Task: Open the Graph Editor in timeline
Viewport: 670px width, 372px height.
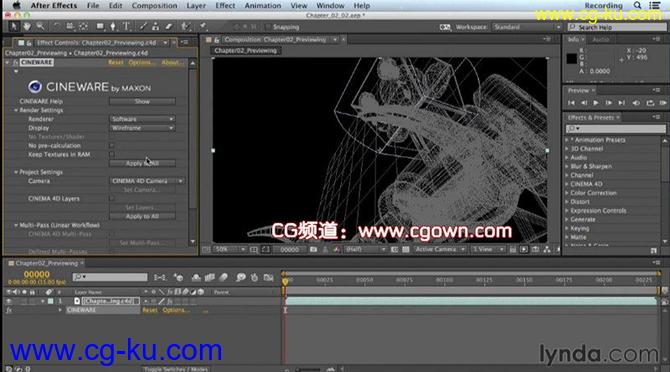Action: 268,278
